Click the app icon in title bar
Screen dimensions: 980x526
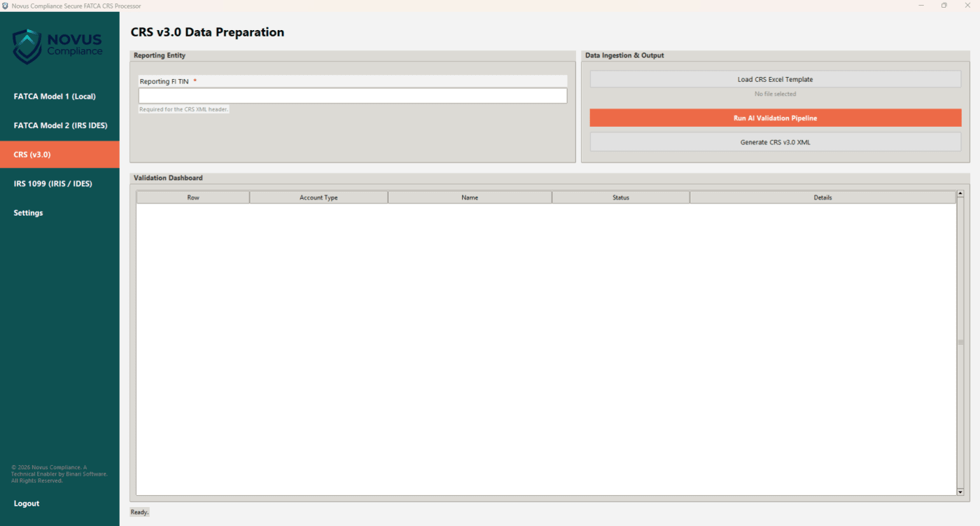[x=6, y=6]
